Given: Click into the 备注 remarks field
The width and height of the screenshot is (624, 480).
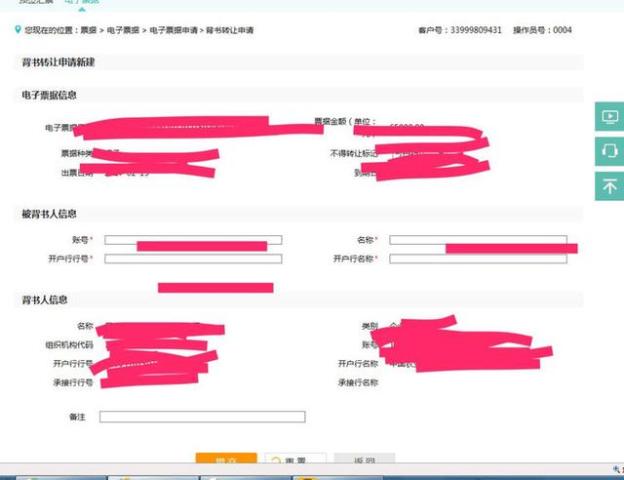Looking at the screenshot, I should [203, 417].
